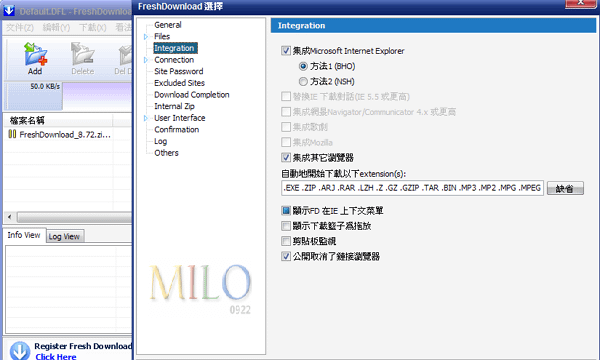Click the 缺省 default button
This screenshot has width=600, height=360.
(x=565, y=188)
